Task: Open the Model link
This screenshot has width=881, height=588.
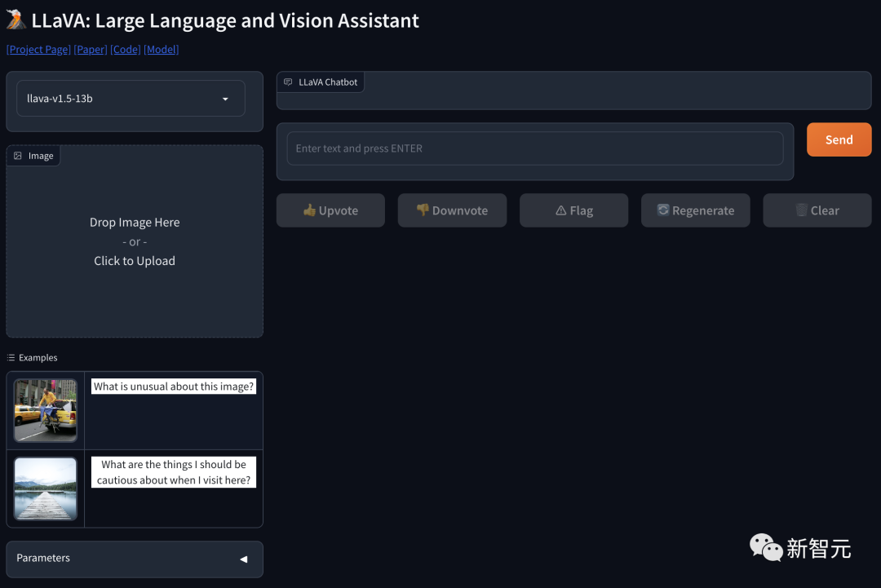Action: click(162, 50)
